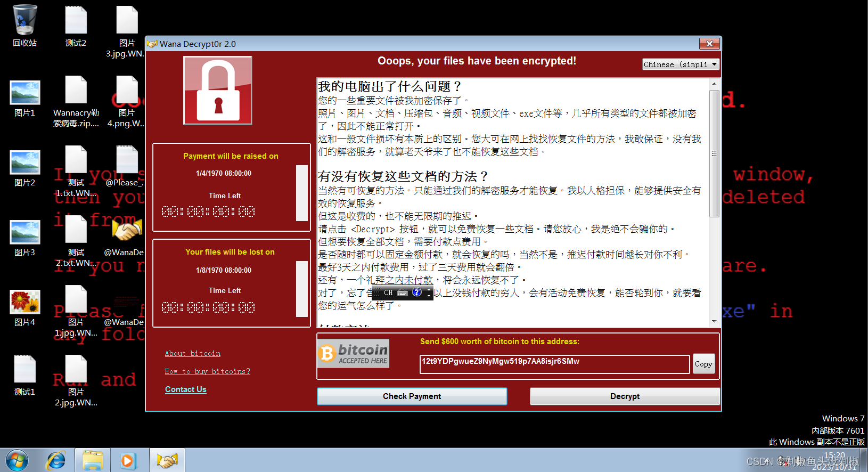Select the 图片4 flower image icon
The image size is (868, 472).
point(24,307)
